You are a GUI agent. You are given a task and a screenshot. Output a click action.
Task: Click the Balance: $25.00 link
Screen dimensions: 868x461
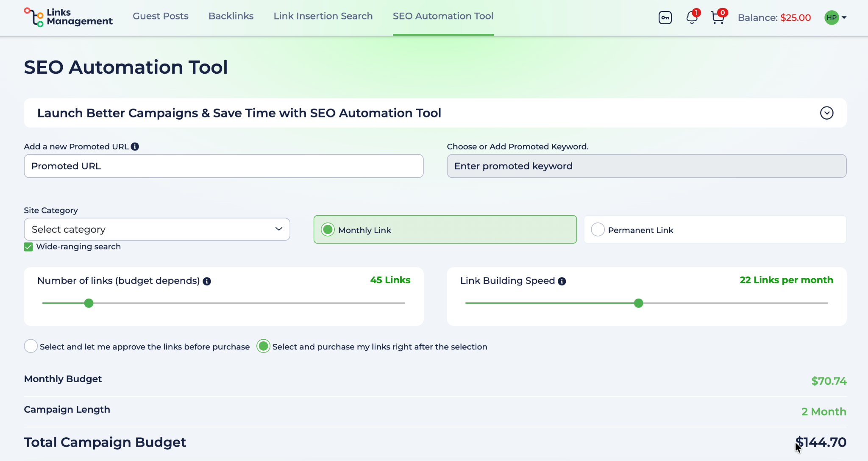pyautogui.click(x=774, y=18)
